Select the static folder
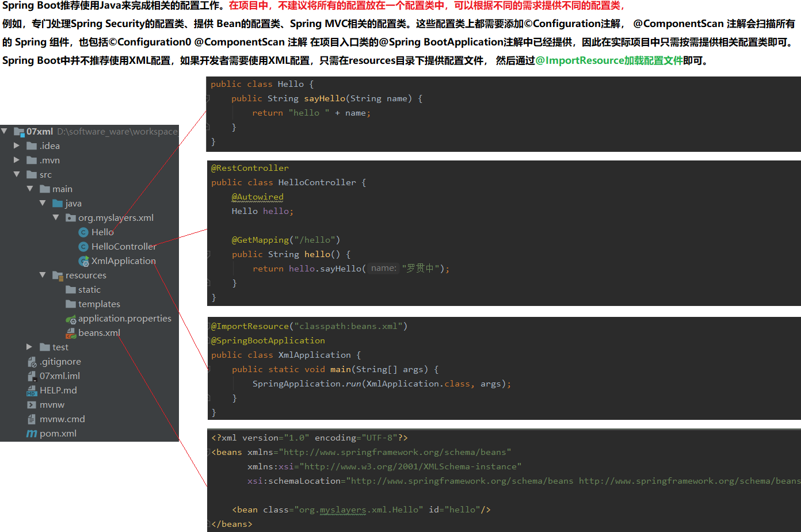 pos(89,290)
